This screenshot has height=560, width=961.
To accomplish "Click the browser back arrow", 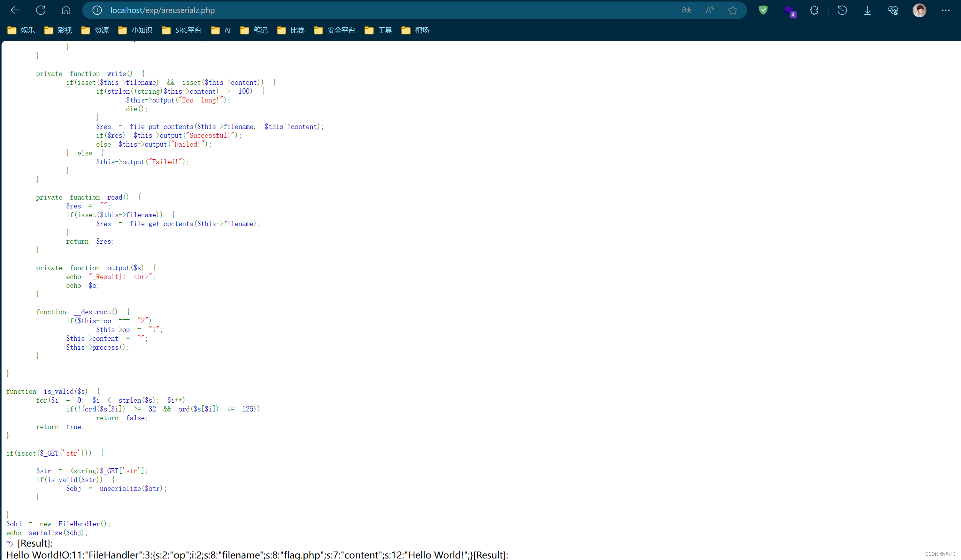I will [15, 10].
